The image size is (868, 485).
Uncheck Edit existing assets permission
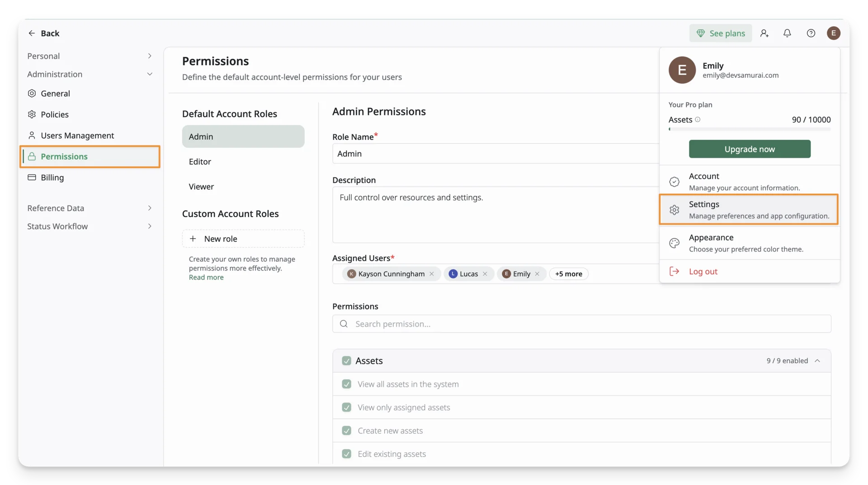pos(346,454)
